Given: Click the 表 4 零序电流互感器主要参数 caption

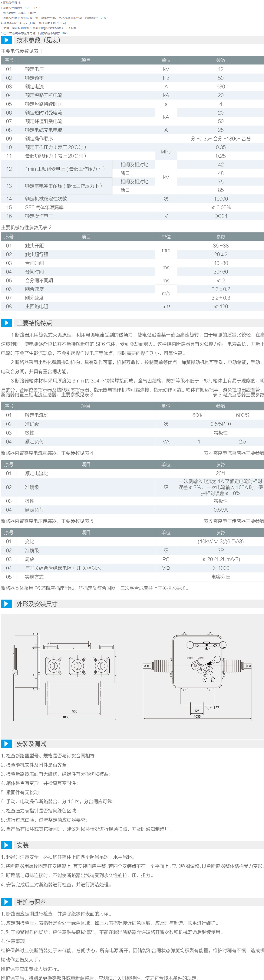Looking at the screenshot, I should click(234, 453).
